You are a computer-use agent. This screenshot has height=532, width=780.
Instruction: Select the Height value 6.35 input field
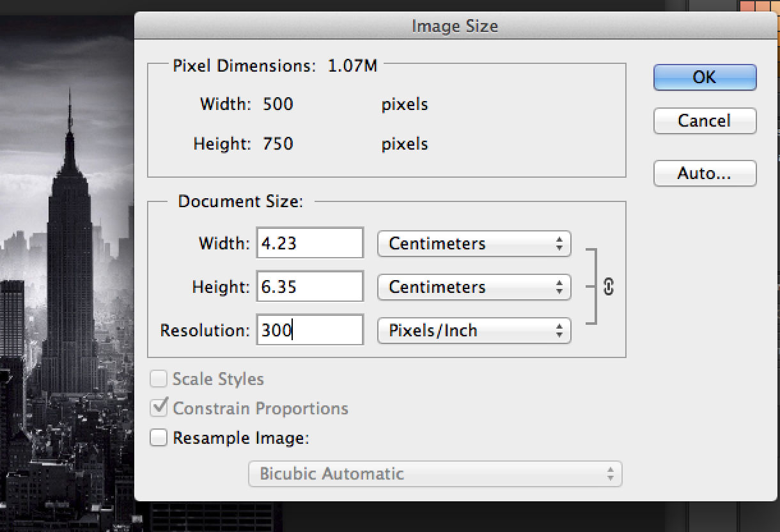click(309, 286)
